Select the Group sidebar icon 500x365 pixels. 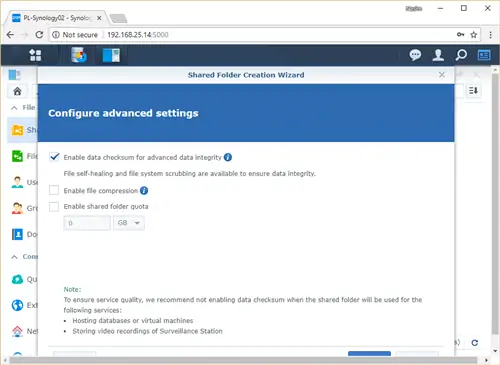coord(17,208)
